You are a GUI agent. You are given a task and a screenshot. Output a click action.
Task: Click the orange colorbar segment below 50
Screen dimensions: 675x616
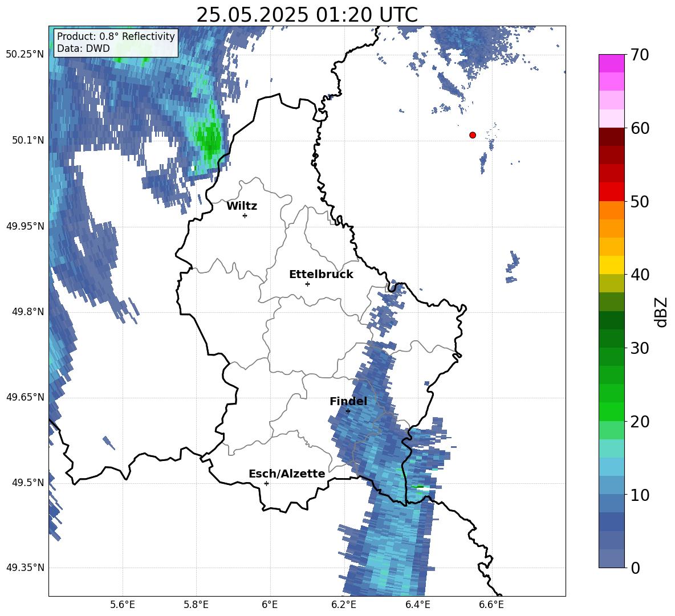point(611,210)
